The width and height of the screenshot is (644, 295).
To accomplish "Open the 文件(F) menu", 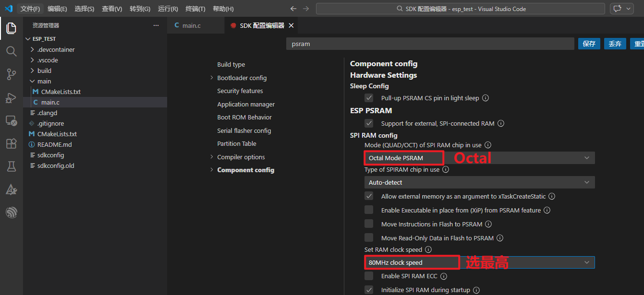I will 30,9.
